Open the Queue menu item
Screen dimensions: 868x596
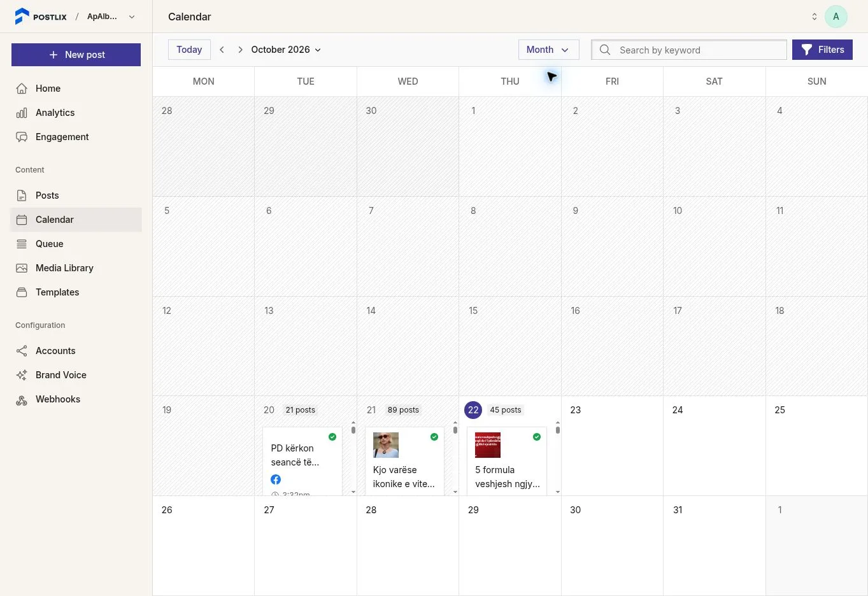[x=76, y=244]
